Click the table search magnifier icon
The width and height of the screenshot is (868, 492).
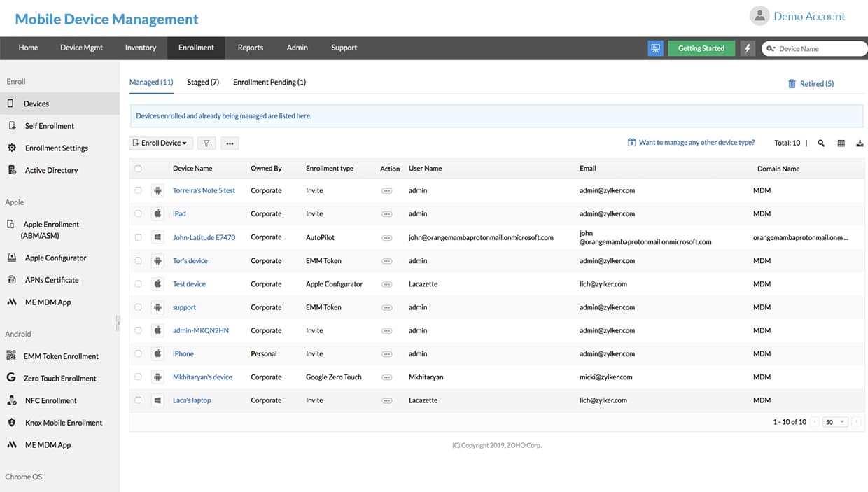pos(821,143)
